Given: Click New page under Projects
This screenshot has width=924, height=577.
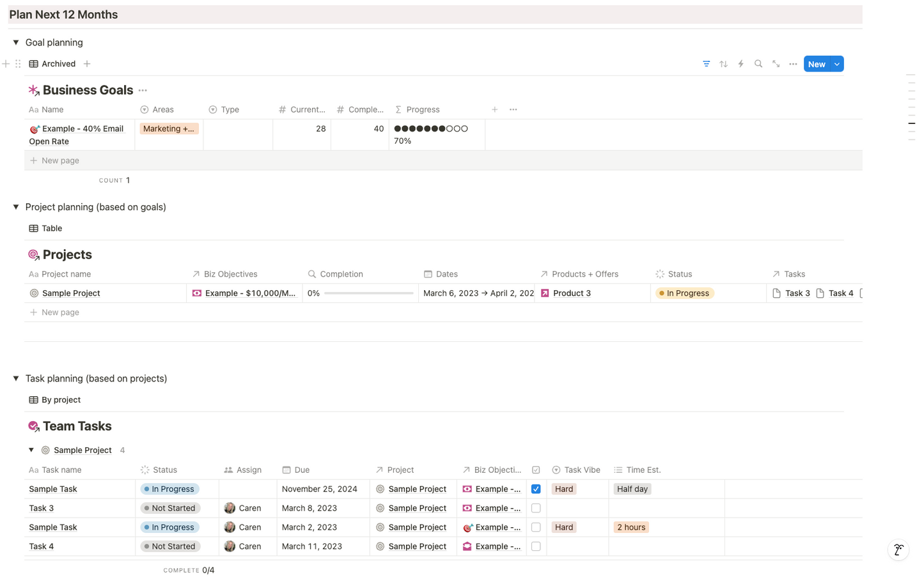Looking at the screenshot, I should coord(60,312).
